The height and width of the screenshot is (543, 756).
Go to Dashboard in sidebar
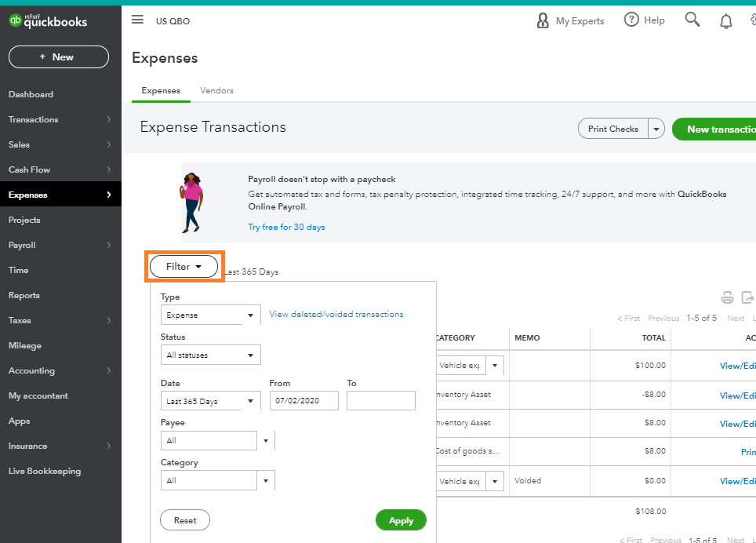point(31,94)
